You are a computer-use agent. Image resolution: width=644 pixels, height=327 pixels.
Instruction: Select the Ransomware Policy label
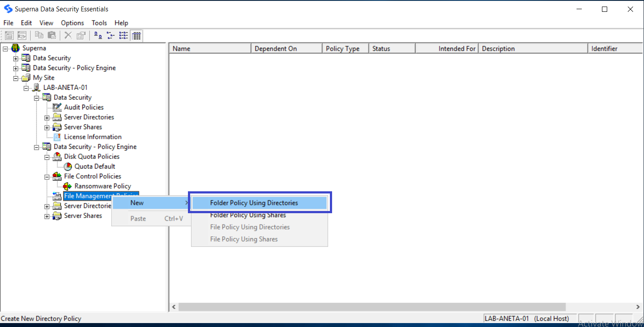tap(103, 186)
